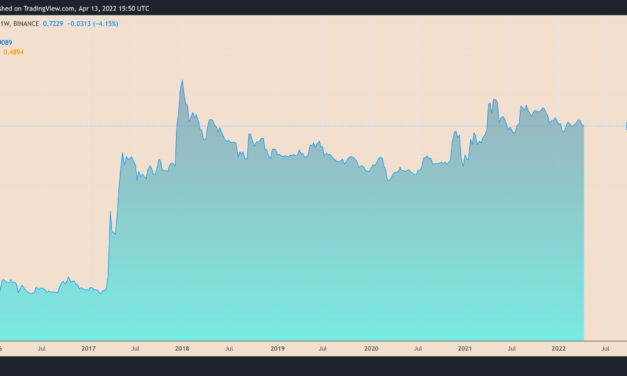
Task: Click the 2022 label on the time axis
Action: point(559,348)
